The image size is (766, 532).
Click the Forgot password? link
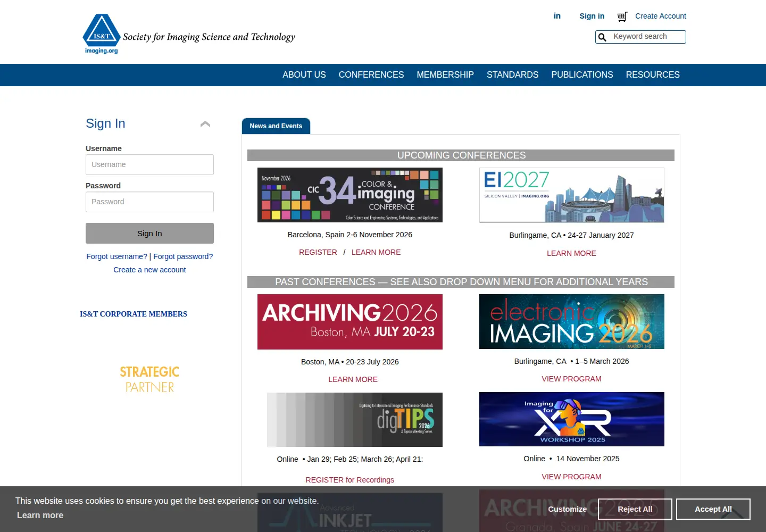pyautogui.click(x=183, y=256)
